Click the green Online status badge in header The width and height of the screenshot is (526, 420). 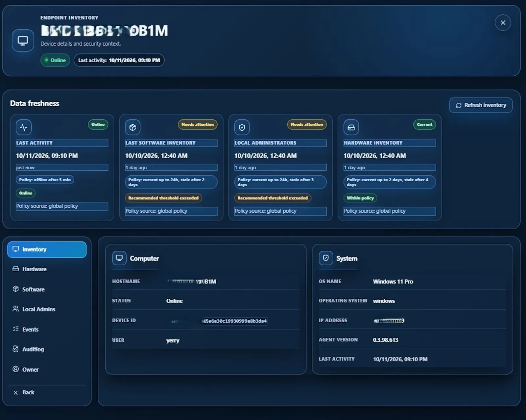coord(55,60)
